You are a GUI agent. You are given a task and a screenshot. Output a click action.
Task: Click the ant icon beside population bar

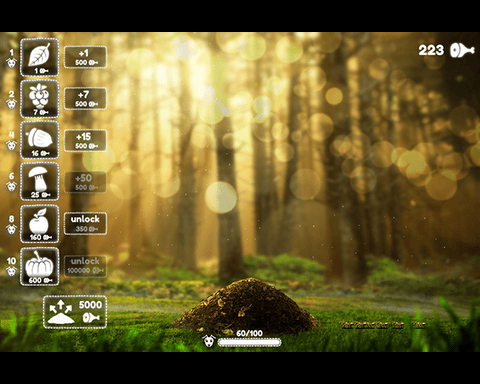(x=209, y=341)
